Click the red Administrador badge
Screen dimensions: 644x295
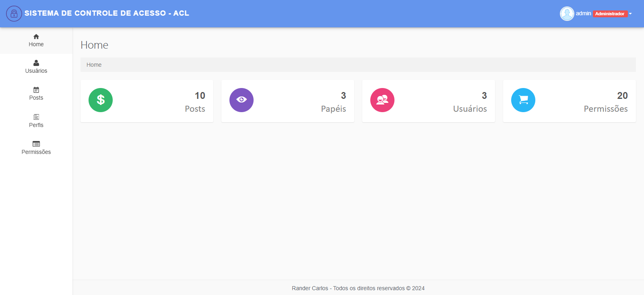coord(610,14)
